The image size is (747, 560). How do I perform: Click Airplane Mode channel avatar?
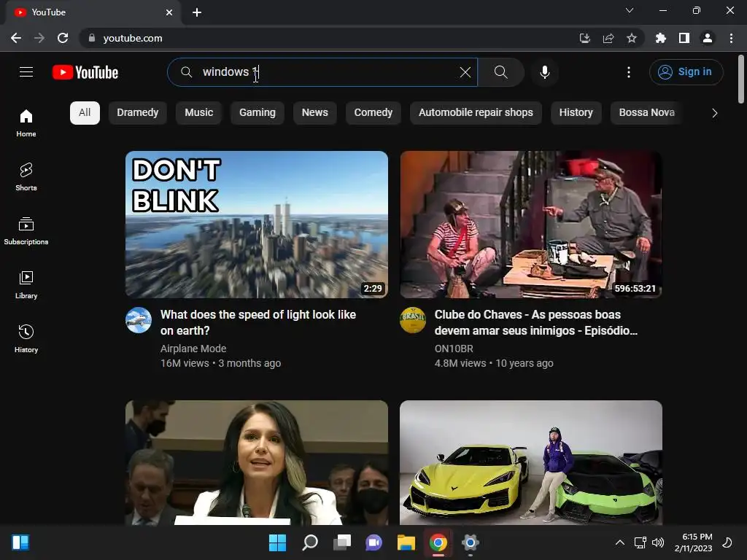(x=139, y=320)
